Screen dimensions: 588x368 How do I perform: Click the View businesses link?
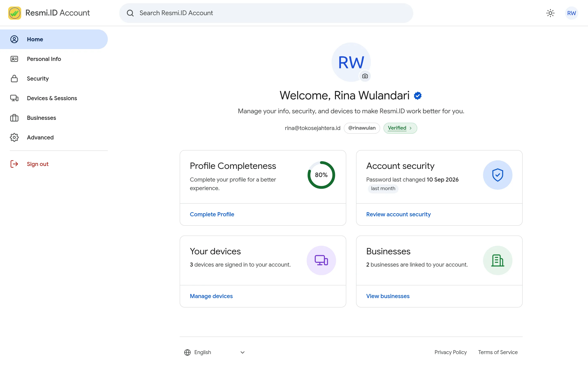pos(388,296)
